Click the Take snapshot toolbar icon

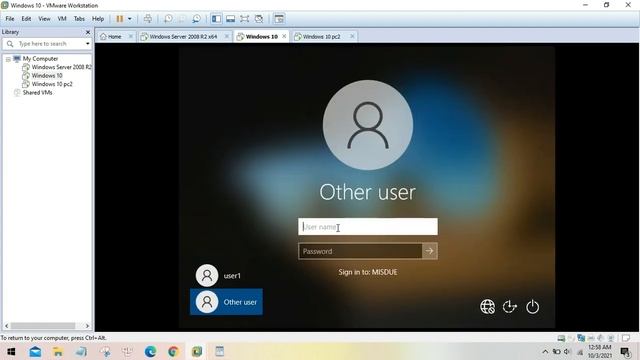pos(168,19)
